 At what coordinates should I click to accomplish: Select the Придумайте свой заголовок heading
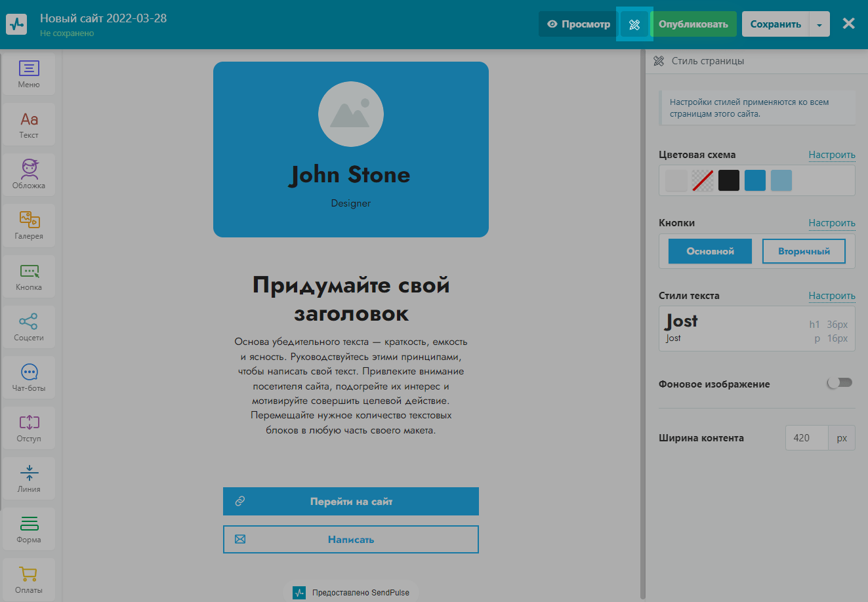(x=351, y=299)
